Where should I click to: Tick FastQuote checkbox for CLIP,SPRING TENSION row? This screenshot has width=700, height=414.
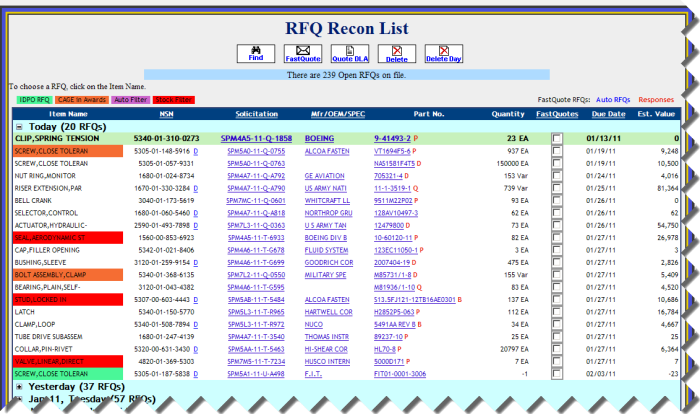557,138
